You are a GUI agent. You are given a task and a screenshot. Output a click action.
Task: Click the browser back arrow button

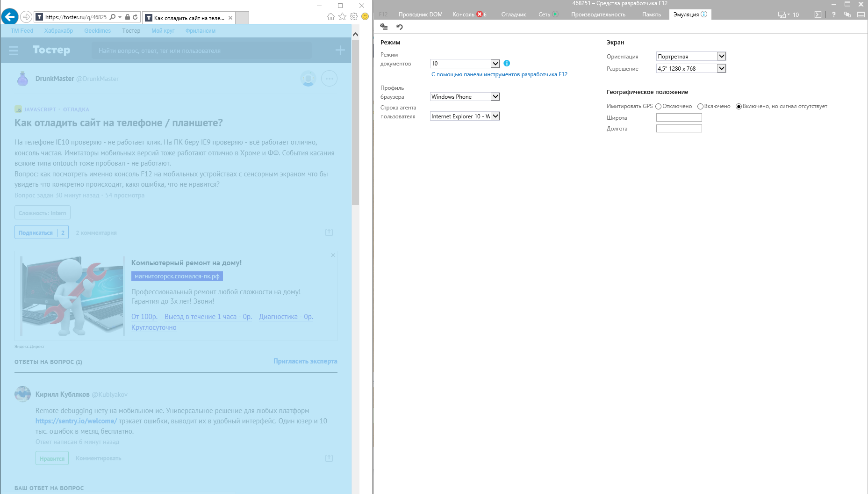10,17
